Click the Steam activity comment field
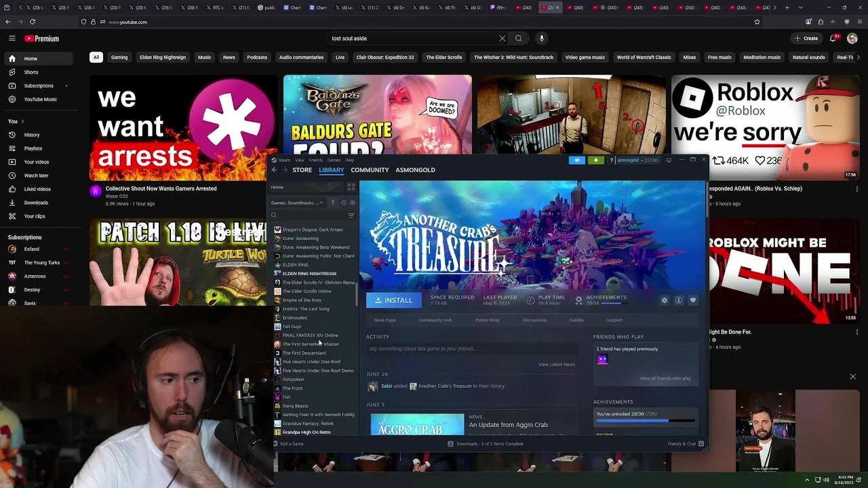Image resolution: width=868 pixels, height=488 pixels. click(x=472, y=349)
